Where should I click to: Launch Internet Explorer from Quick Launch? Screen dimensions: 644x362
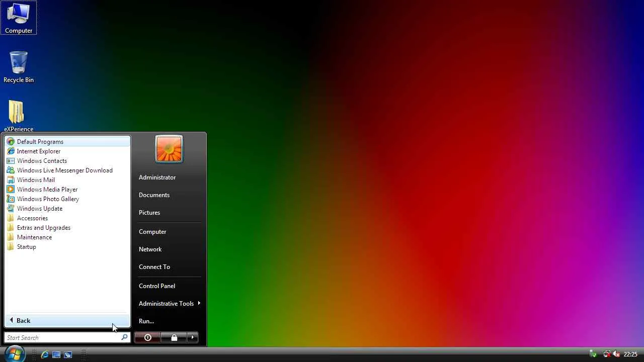point(45,354)
